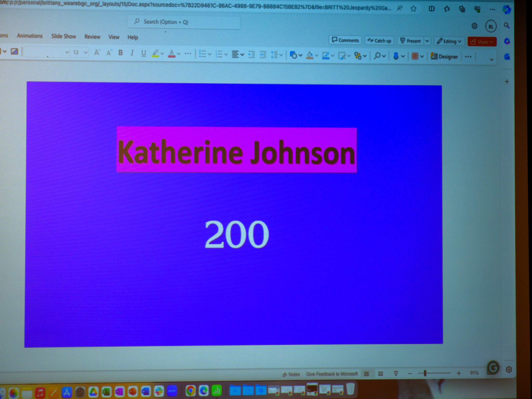Click the increase font size icon

[x=97, y=53]
